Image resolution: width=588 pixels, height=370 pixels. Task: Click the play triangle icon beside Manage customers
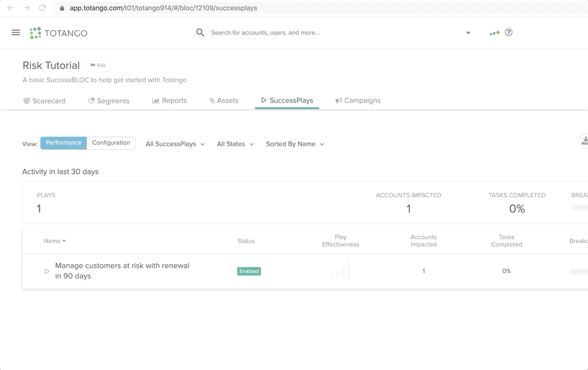click(x=47, y=271)
